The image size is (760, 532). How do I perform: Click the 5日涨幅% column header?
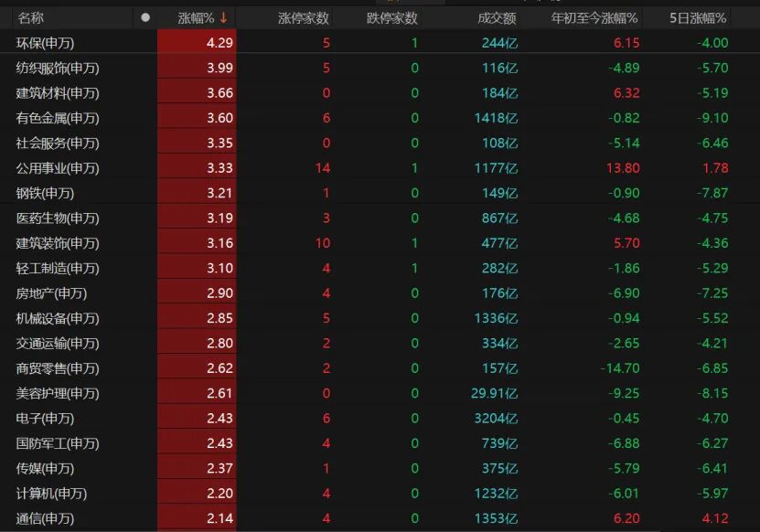coord(698,18)
